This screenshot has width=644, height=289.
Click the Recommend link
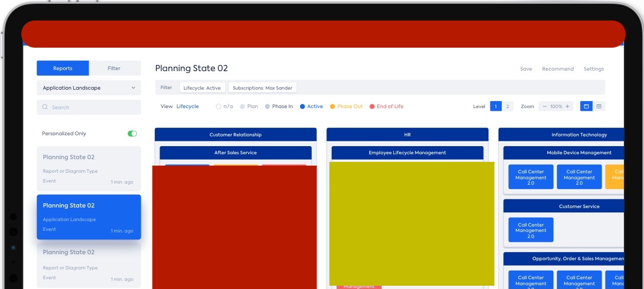[x=558, y=69]
